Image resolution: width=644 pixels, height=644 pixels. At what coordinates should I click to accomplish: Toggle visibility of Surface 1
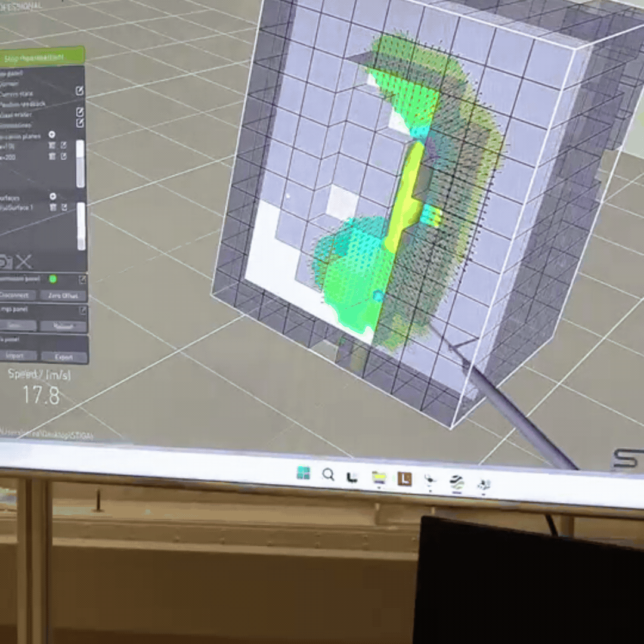pos(64,208)
